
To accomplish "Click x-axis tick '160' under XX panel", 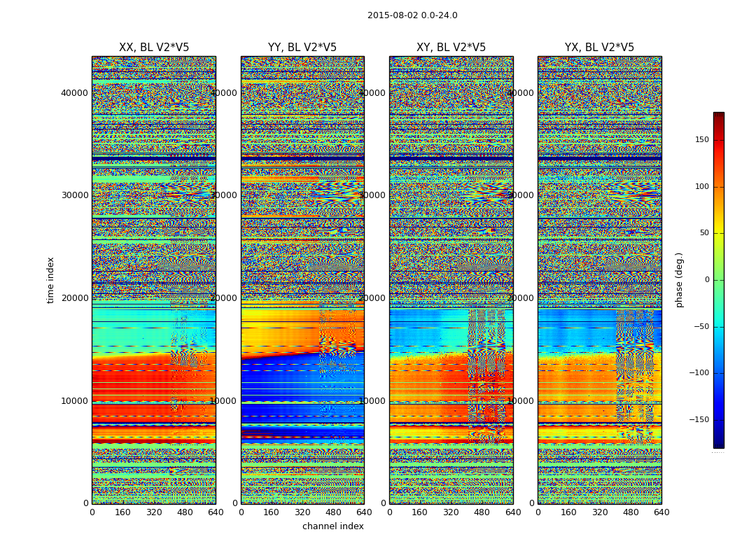I will click(x=122, y=512).
